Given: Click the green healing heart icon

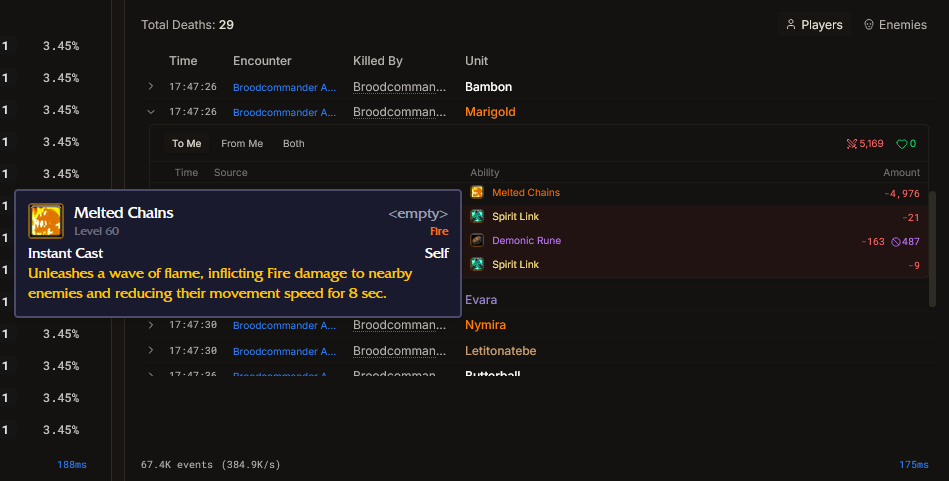Looking at the screenshot, I should point(901,144).
